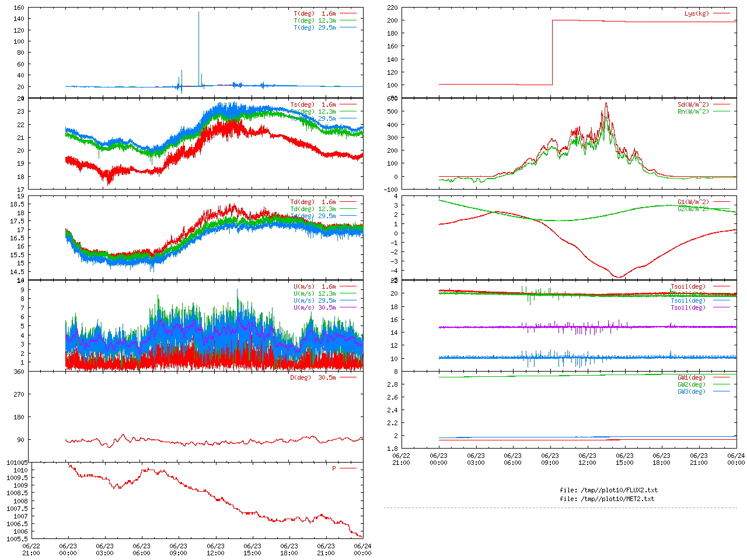Screen dimensions: 747x560
Task: Select the 'G2(W/m^2)' legend label
Action: click(x=693, y=209)
